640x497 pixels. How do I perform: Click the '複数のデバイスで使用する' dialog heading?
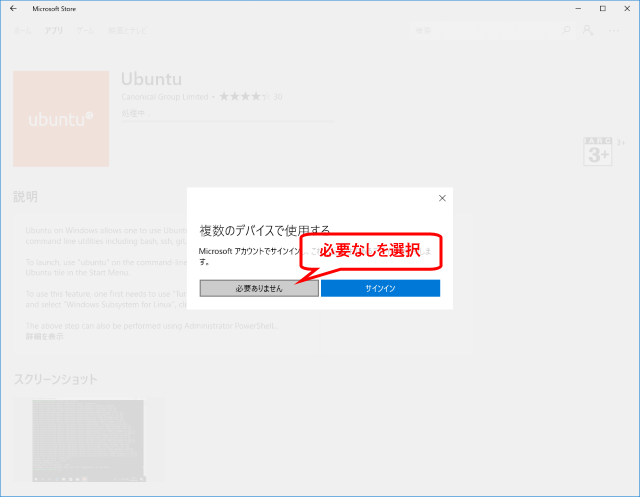pyautogui.click(x=264, y=231)
